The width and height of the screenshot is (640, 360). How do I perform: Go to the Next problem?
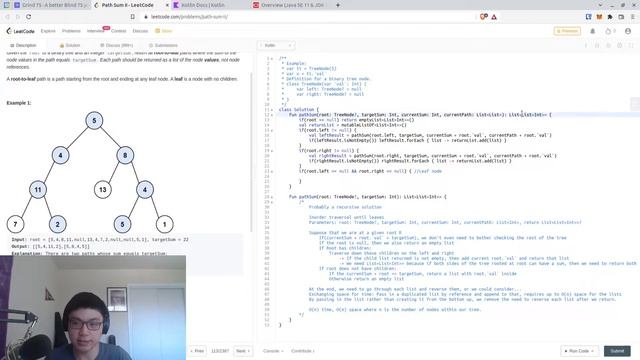pyautogui.click(x=243, y=351)
